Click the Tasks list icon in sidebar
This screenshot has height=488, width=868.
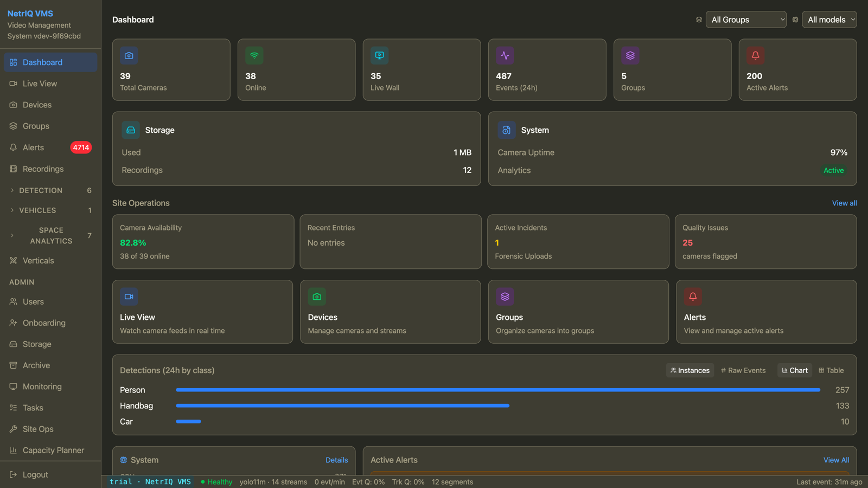click(14, 407)
